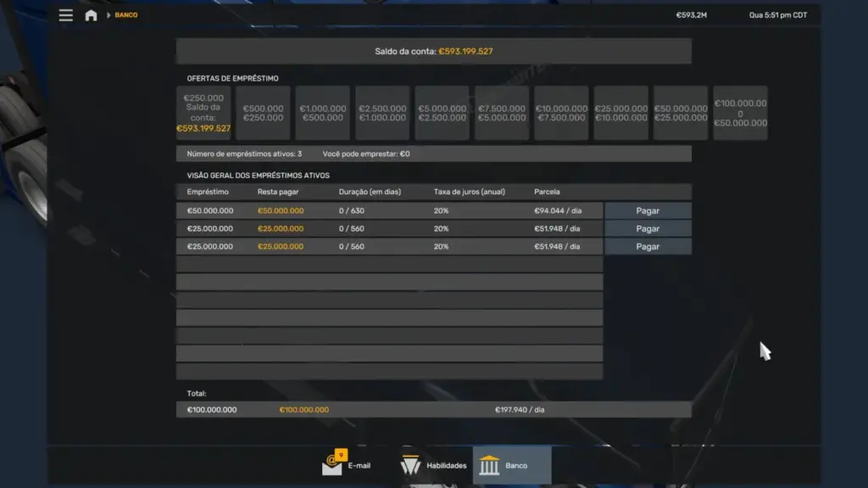Click the bank building icon
This screenshot has height=488, width=868.
pos(489,465)
